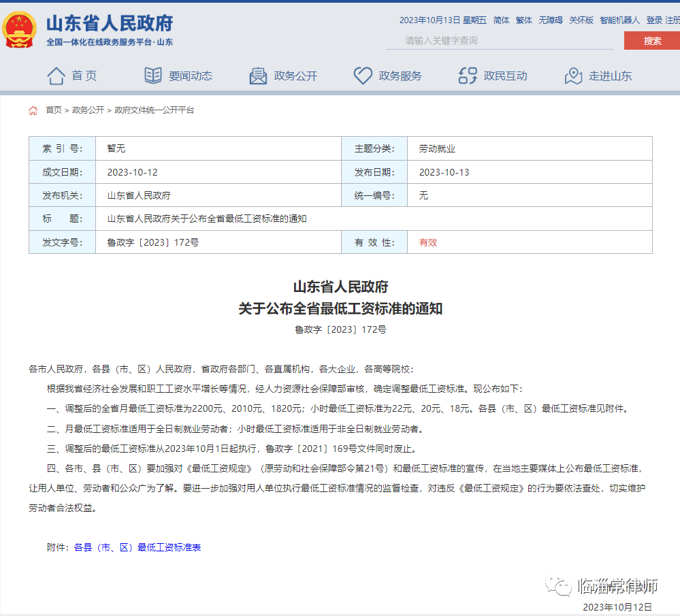680x616 pixels.
Task: Click the red breadcrumb home icon
Action: [x=33, y=110]
